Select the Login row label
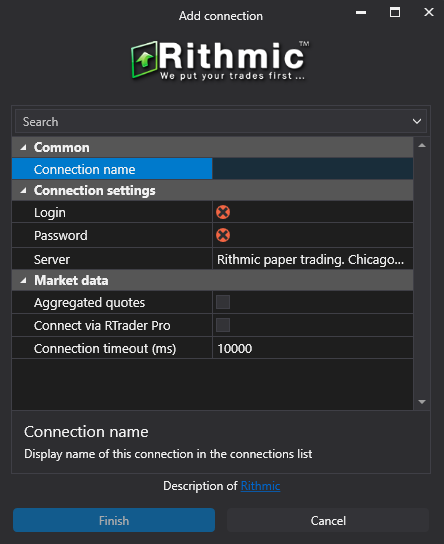The height and width of the screenshot is (544, 444). point(50,212)
